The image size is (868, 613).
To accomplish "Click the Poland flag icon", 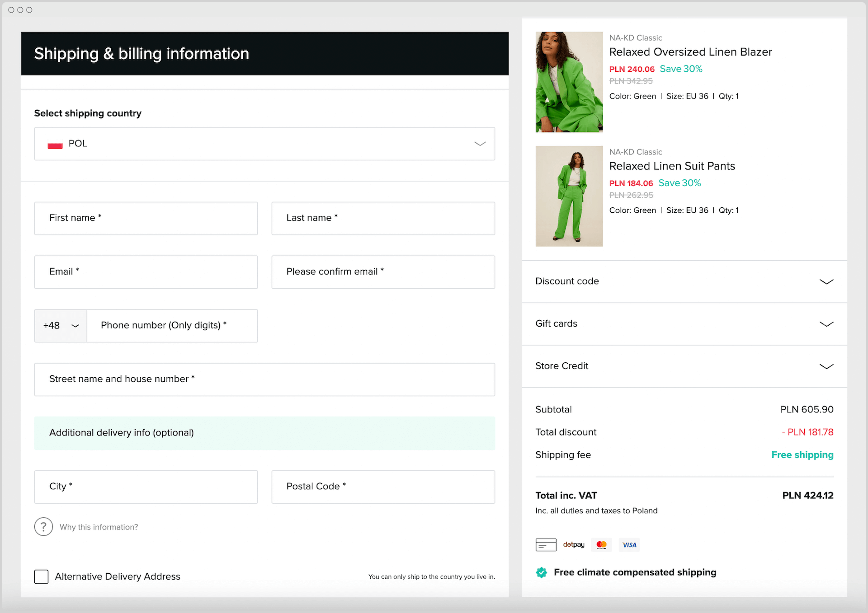I will point(55,144).
